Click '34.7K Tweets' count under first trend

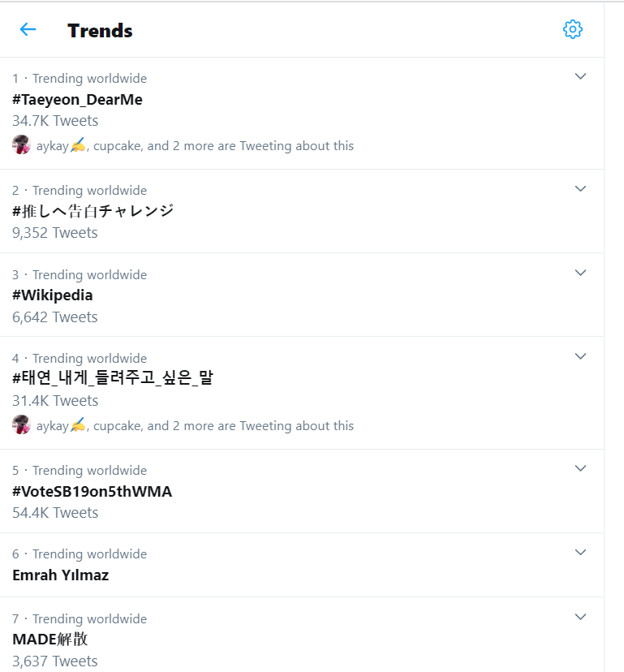pyautogui.click(x=55, y=121)
